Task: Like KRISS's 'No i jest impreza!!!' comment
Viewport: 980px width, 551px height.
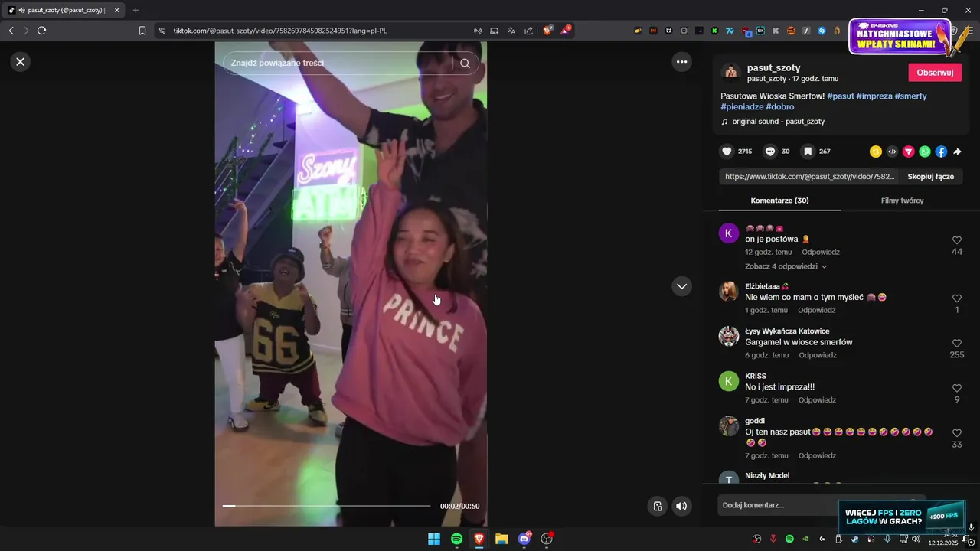Action: coord(957,389)
